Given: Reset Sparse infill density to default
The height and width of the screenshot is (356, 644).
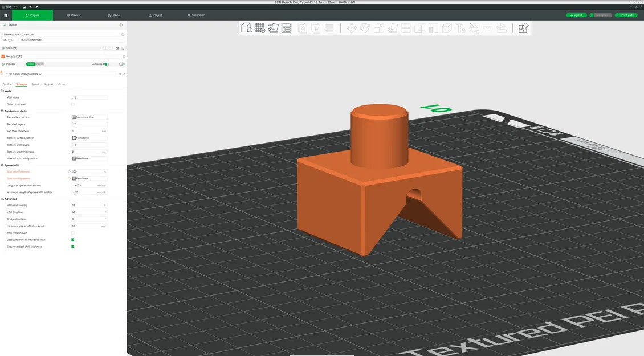Looking at the screenshot, I should pos(69,171).
